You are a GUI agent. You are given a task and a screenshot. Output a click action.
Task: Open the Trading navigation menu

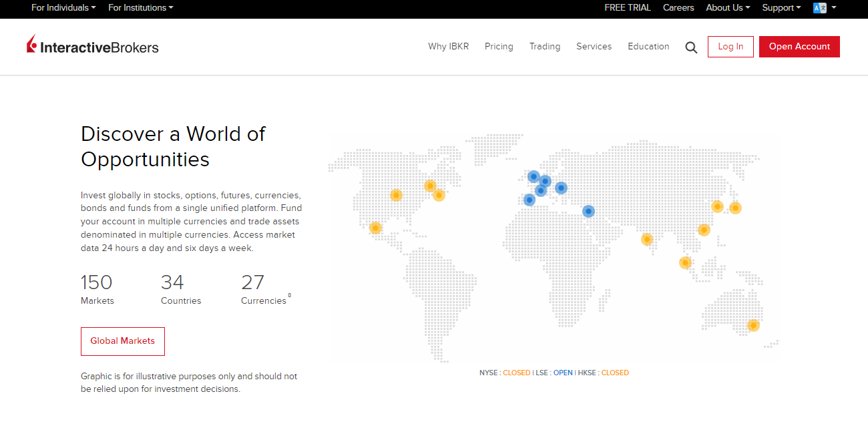[545, 47]
